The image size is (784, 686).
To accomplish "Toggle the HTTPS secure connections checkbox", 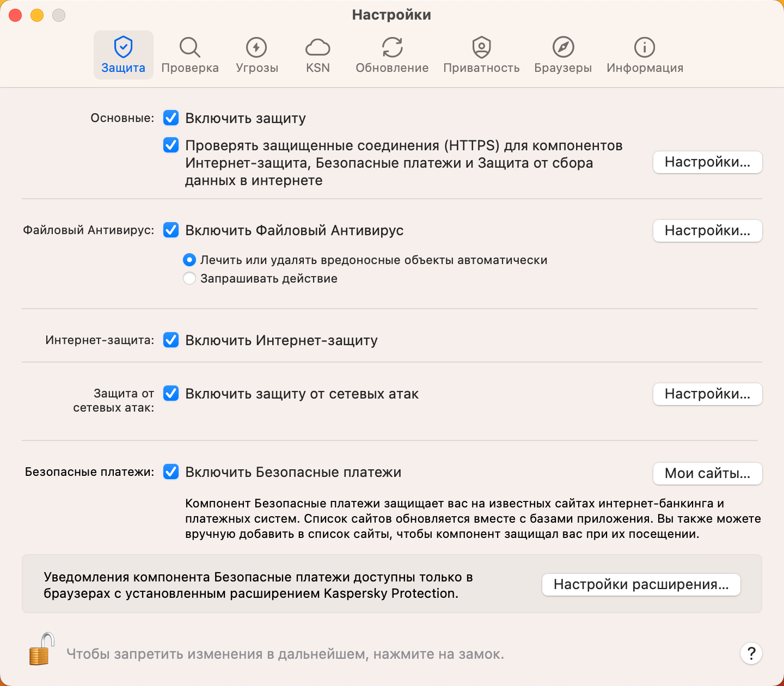I will tap(171, 145).
